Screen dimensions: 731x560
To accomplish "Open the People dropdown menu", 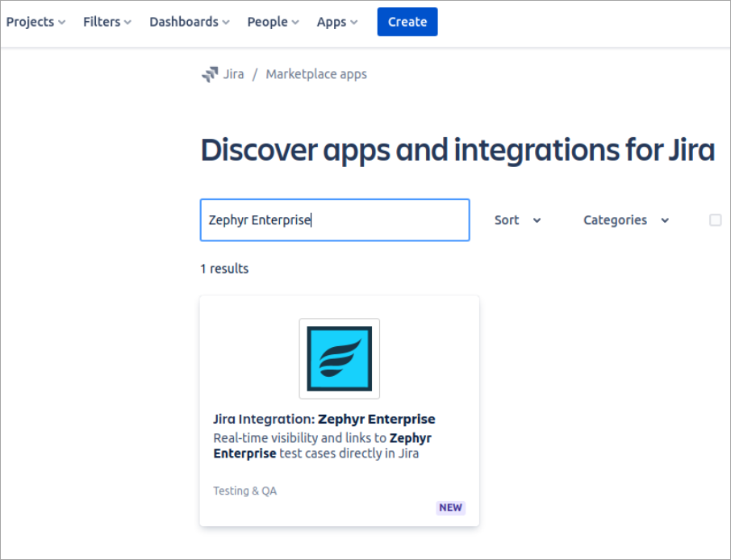I will (273, 22).
